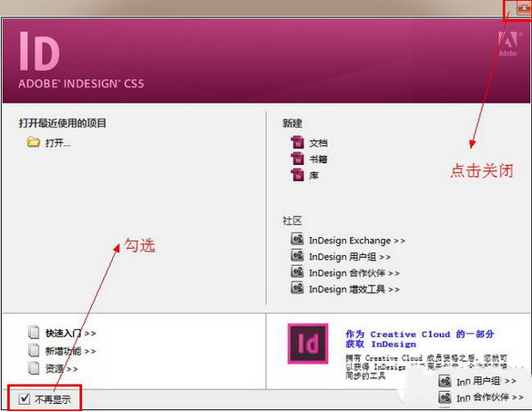The height and width of the screenshot is (412, 532).
Task: Create a new 书籍 via its text link
Action: pyautogui.click(x=318, y=160)
